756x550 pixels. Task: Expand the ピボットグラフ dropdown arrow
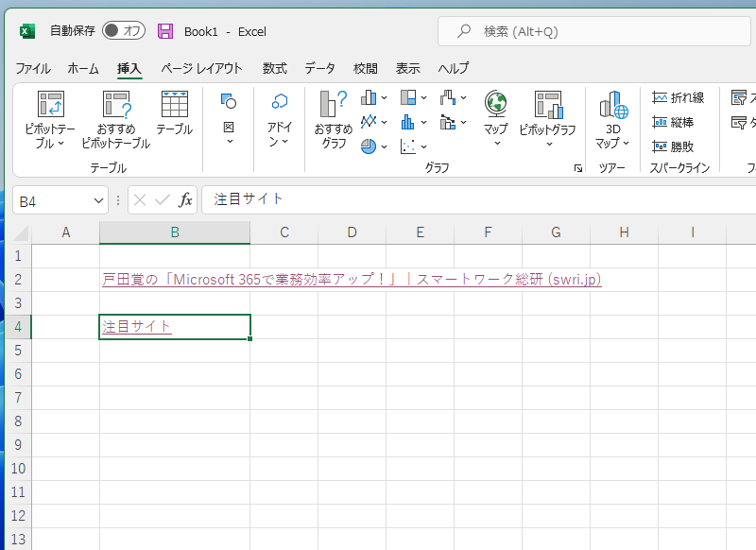click(x=549, y=144)
